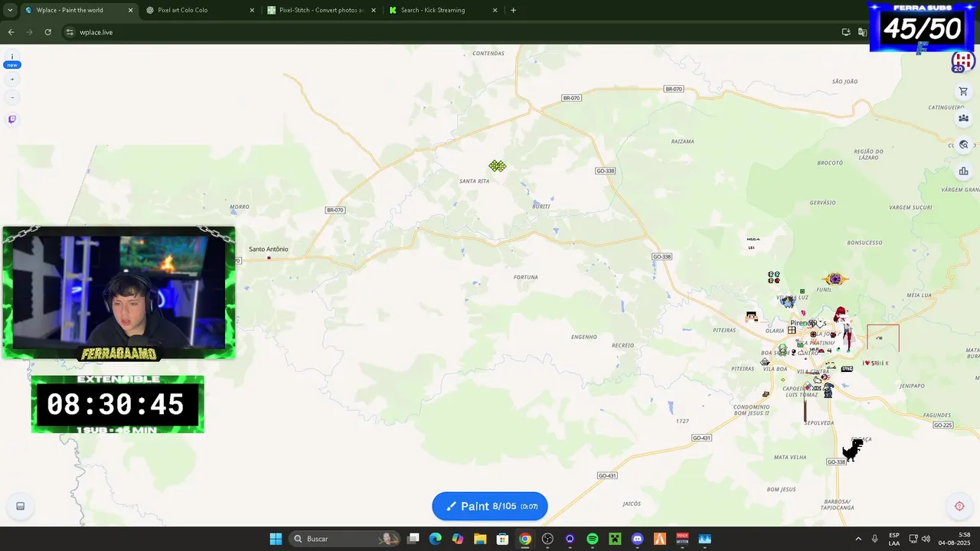Image resolution: width=980 pixels, height=551 pixels.
Task: Open Copilot from the taskbar
Action: click(458, 539)
